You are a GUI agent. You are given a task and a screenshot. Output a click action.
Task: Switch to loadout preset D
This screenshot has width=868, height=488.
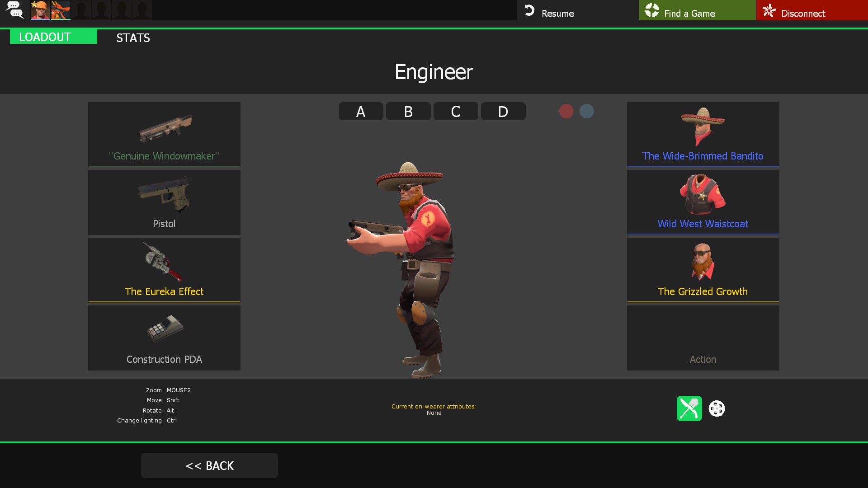[503, 112]
